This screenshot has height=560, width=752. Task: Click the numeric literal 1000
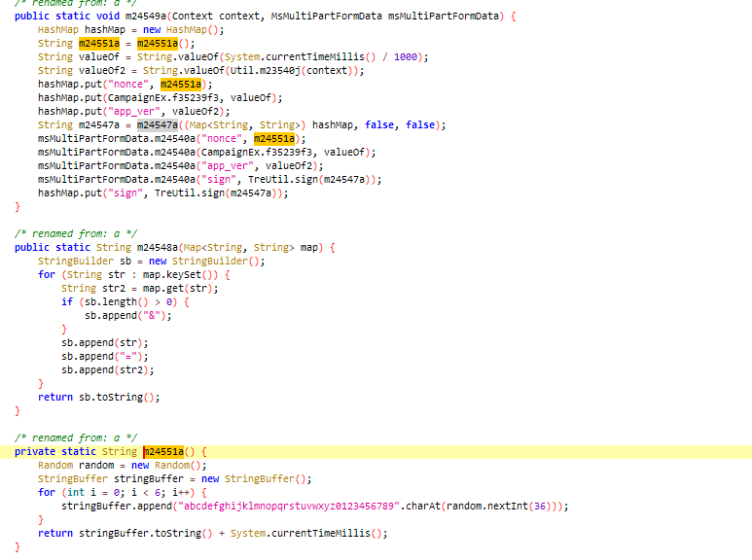pos(406,56)
